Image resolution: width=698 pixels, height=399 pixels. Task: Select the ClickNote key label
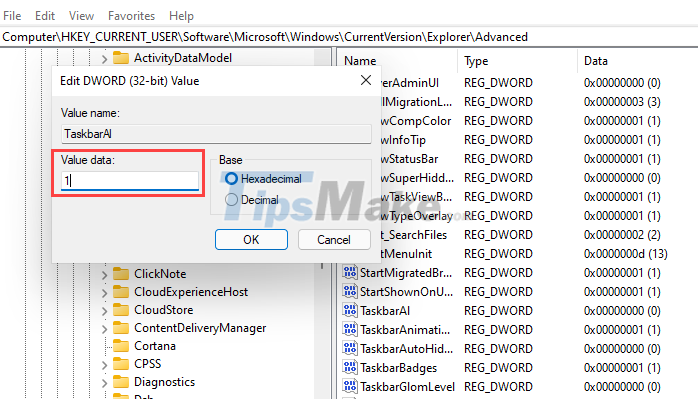(x=160, y=273)
